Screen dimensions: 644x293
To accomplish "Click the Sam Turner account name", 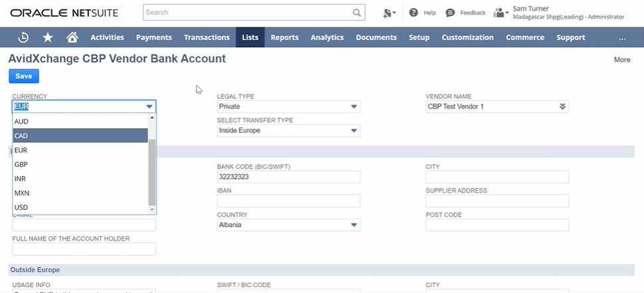I will pyautogui.click(x=530, y=9).
